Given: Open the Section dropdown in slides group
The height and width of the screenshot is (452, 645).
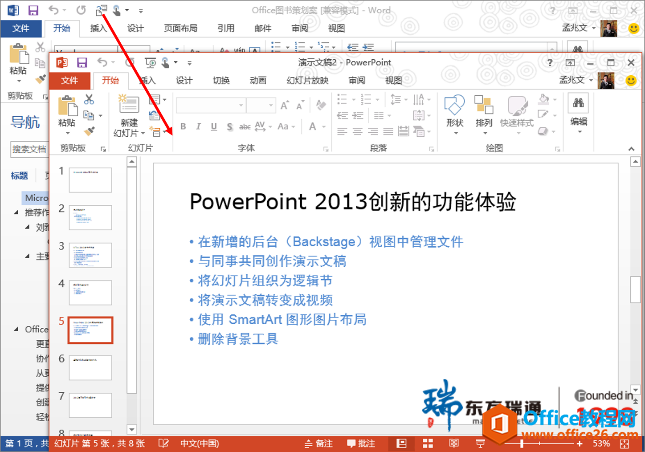Looking at the screenshot, I should (x=158, y=132).
